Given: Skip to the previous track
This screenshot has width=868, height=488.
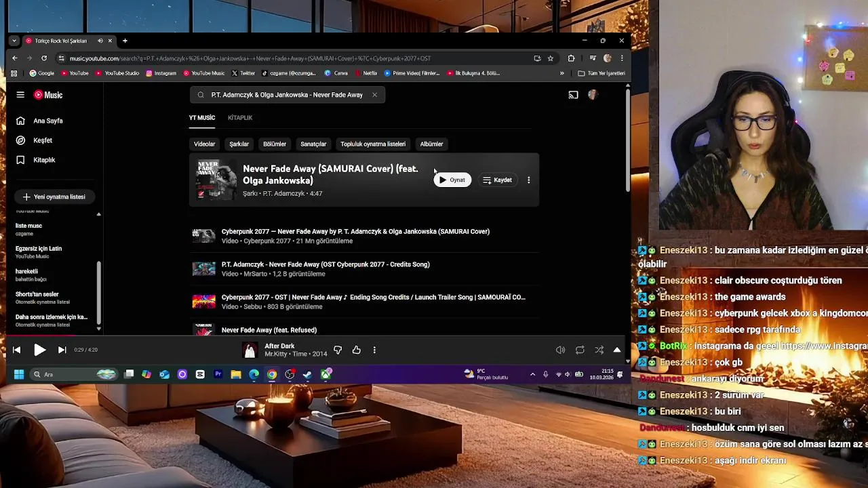Looking at the screenshot, I should point(17,350).
